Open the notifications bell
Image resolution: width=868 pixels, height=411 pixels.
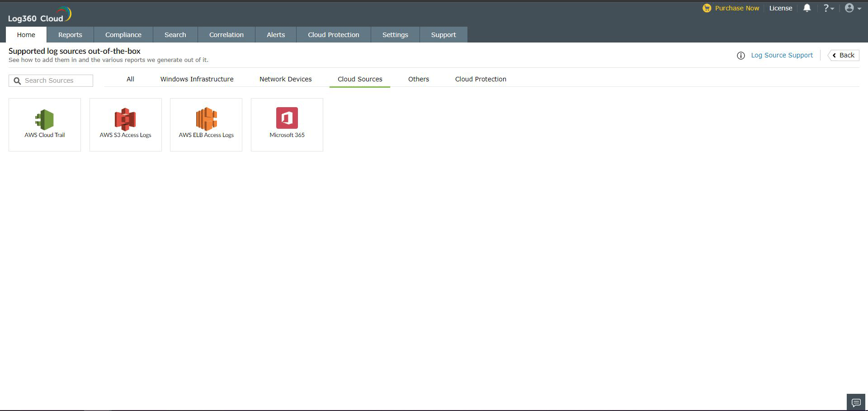807,8
